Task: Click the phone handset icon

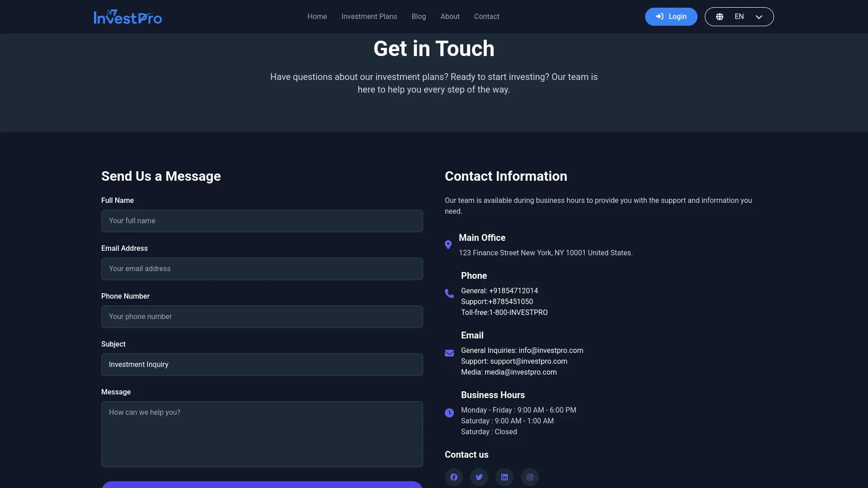Action: click(x=449, y=294)
